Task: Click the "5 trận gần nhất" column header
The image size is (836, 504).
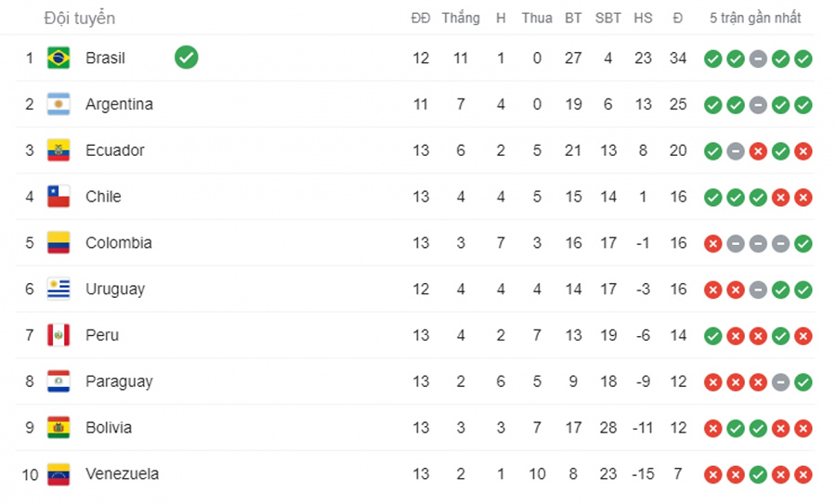Action: click(755, 19)
